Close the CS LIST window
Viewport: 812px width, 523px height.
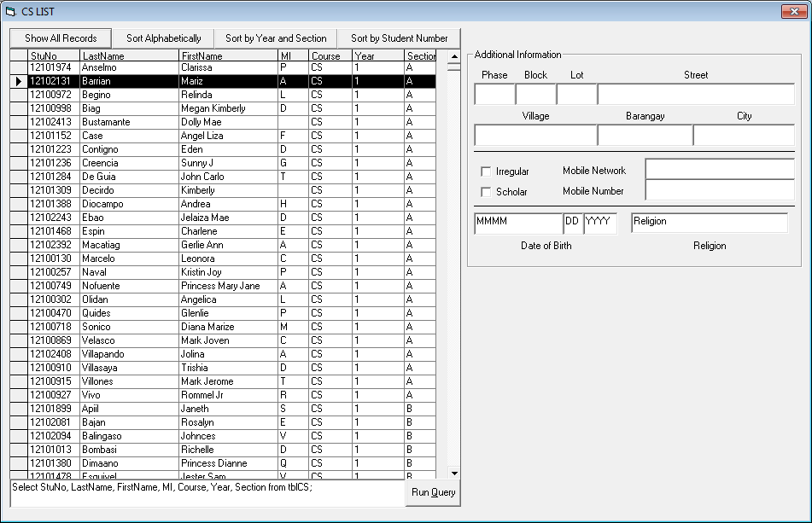coord(794,11)
